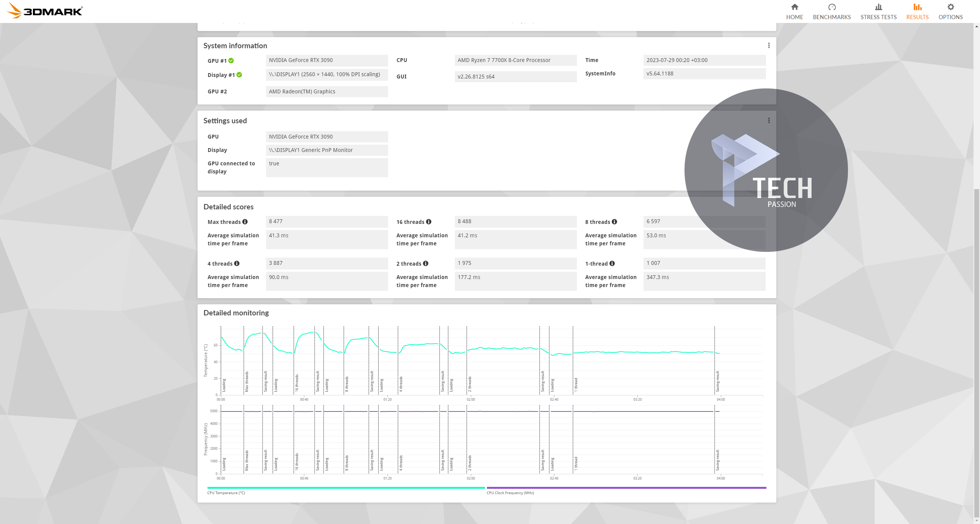Click green check next to Display #1
The width and height of the screenshot is (980, 524).
[239, 75]
